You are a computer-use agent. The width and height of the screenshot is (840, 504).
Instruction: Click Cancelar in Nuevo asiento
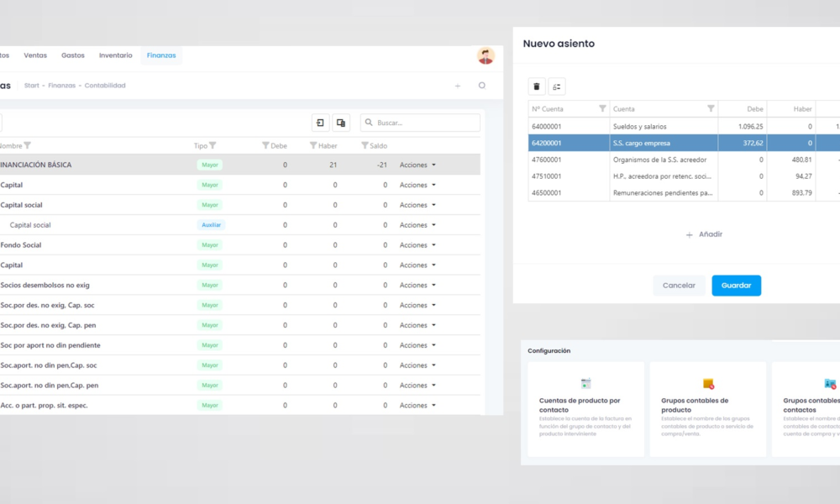679,286
